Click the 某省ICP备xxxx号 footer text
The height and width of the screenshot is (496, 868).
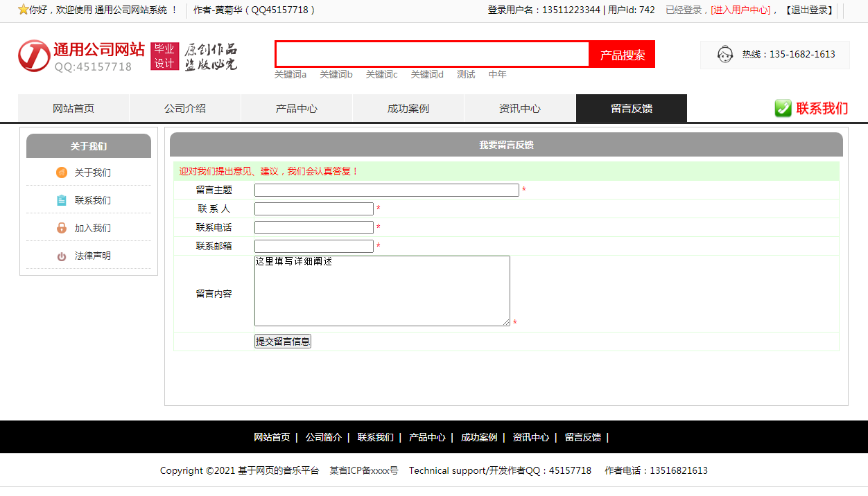[364, 470]
